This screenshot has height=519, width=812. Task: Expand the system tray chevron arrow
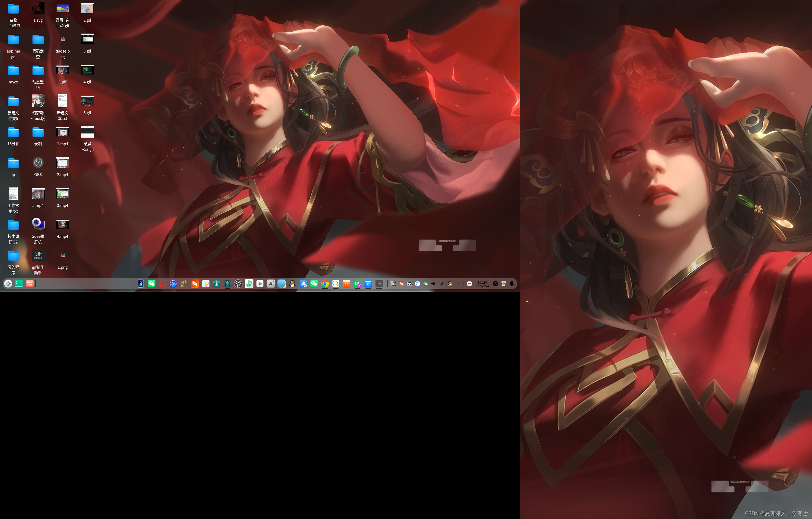click(458, 284)
